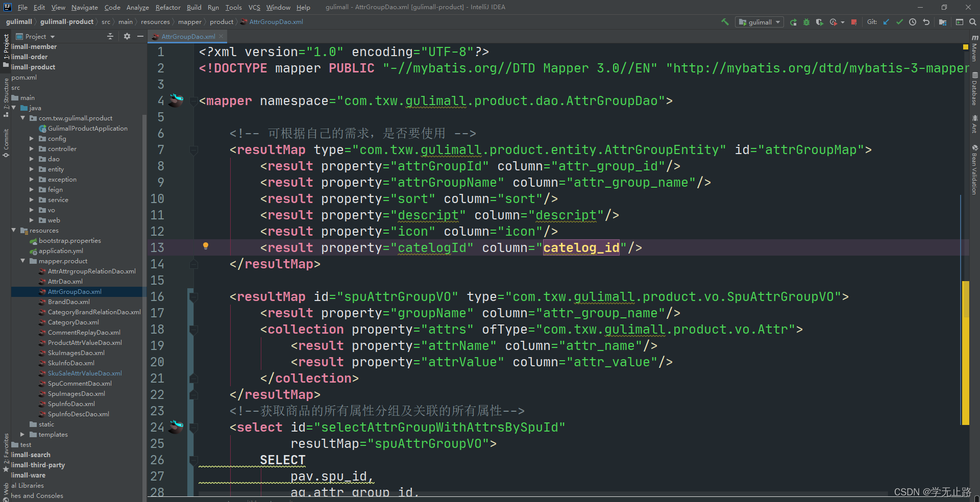Screen dimensions: 980x502
Task: Click Git Show History clock icon
Action: pos(913,22)
